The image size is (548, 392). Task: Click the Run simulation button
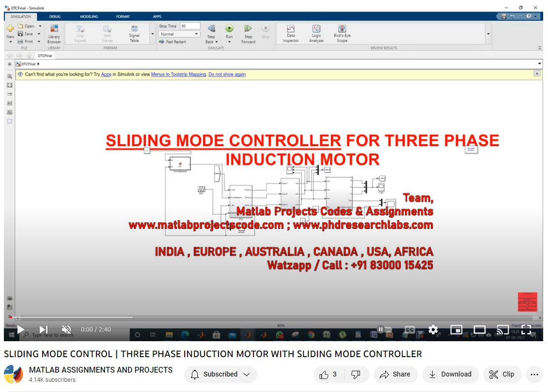(229, 29)
